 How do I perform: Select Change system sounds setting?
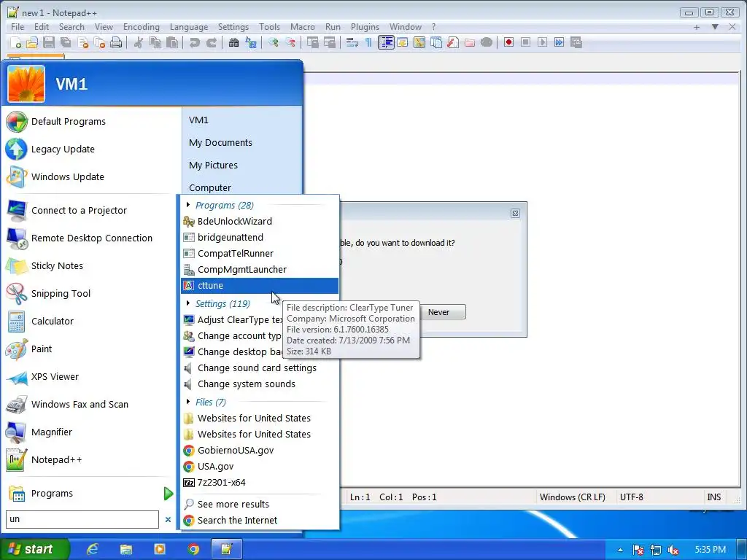[260, 384]
